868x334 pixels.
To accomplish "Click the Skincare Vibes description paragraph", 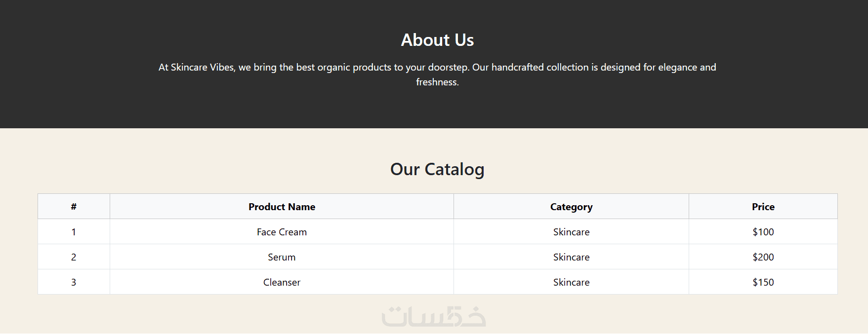I will pos(437,74).
